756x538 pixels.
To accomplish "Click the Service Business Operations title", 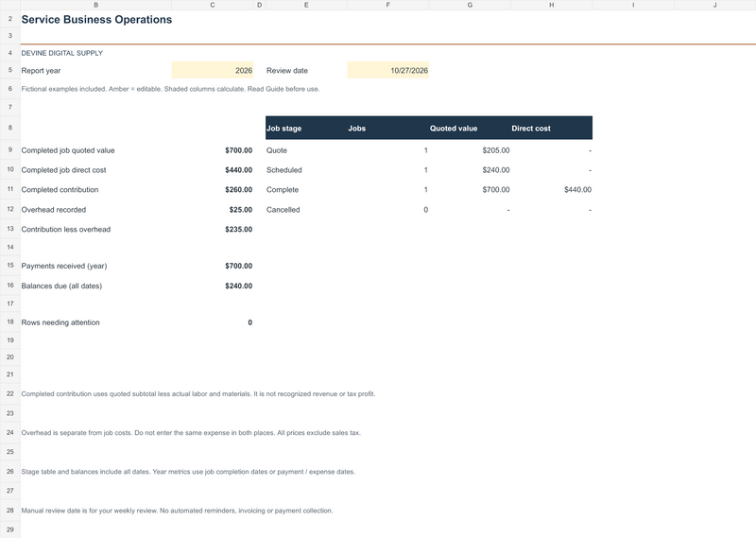I will (96, 20).
